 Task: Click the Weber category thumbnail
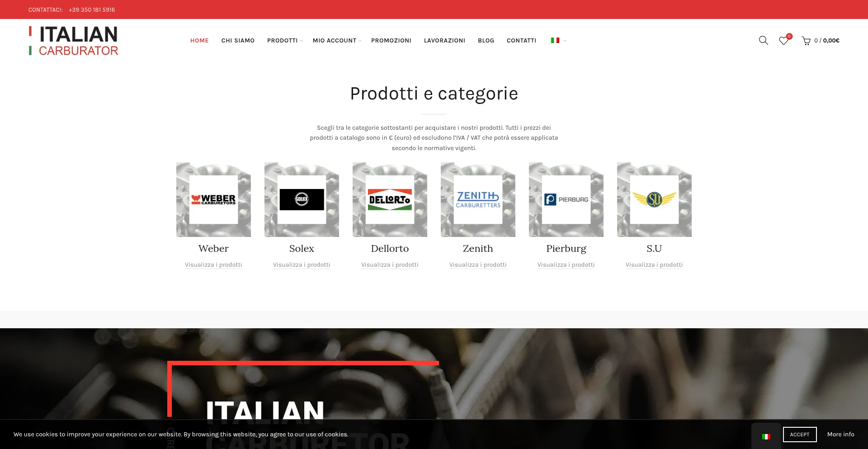213,199
